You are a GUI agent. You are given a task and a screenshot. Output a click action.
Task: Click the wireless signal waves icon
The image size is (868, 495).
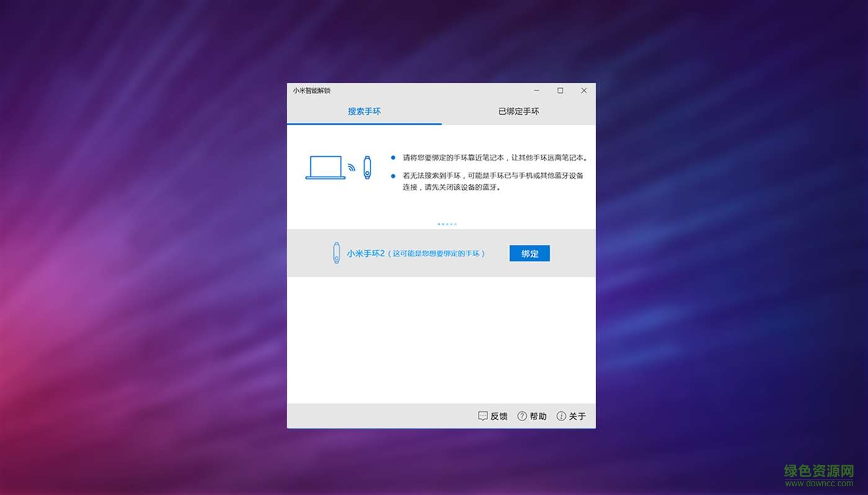(x=351, y=167)
